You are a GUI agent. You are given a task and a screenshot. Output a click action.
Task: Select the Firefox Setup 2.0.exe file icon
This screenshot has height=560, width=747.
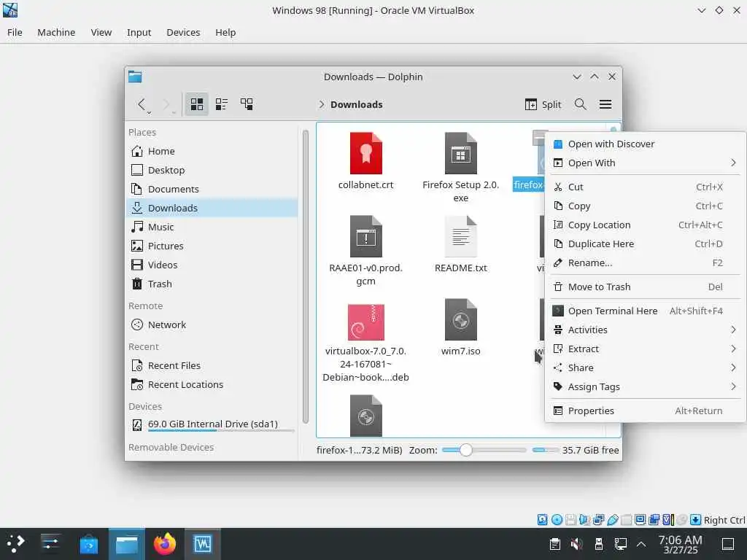tap(461, 153)
